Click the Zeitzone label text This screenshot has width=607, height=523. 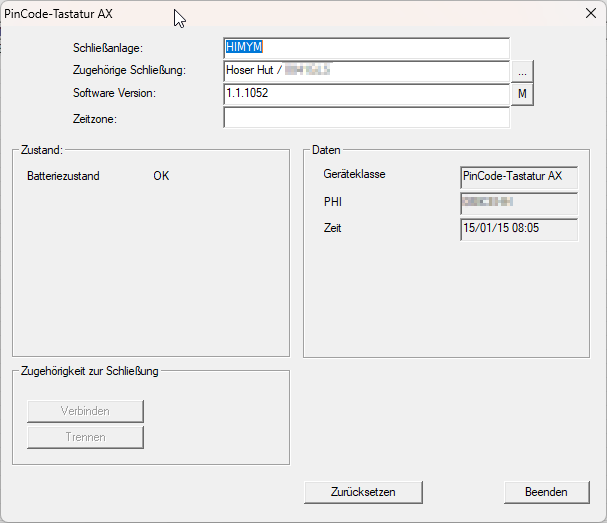[95, 119]
